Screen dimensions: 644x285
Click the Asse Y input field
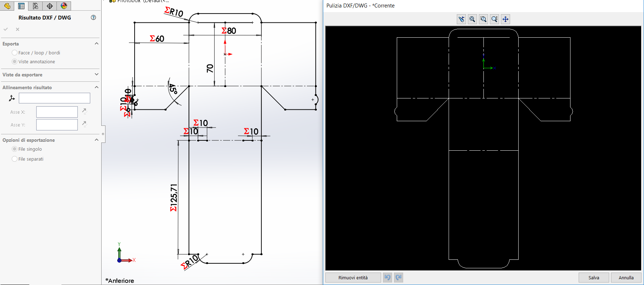(x=57, y=125)
